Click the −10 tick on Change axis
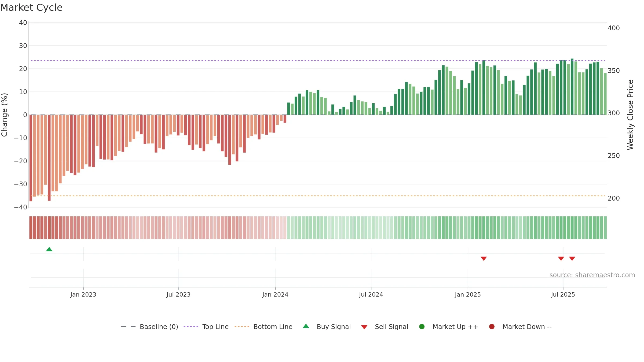This screenshot has height=362, width=644. (x=21, y=138)
